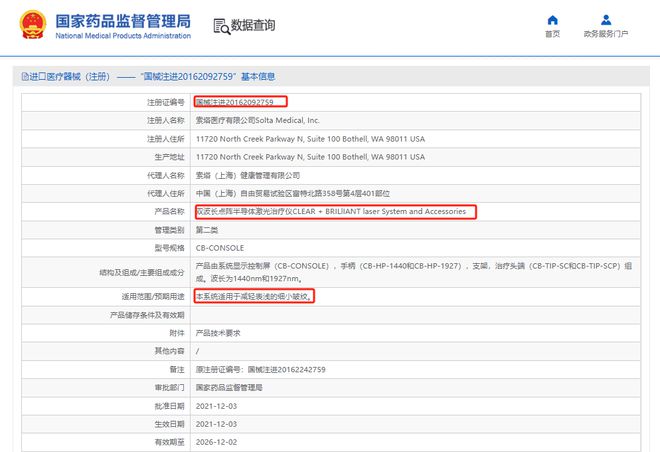The image size is (660, 452).
Task: Click expiry date 2026-12-02
Action: tap(216, 442)
